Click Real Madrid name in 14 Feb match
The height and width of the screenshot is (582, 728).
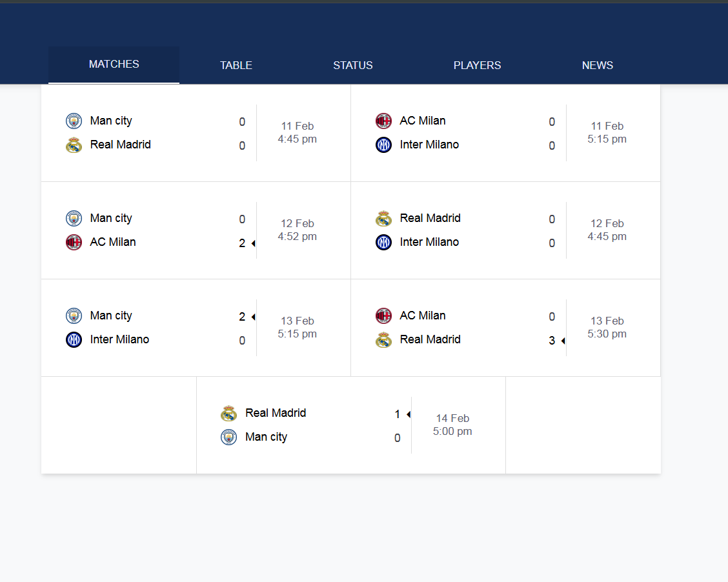tap(276, 413)
